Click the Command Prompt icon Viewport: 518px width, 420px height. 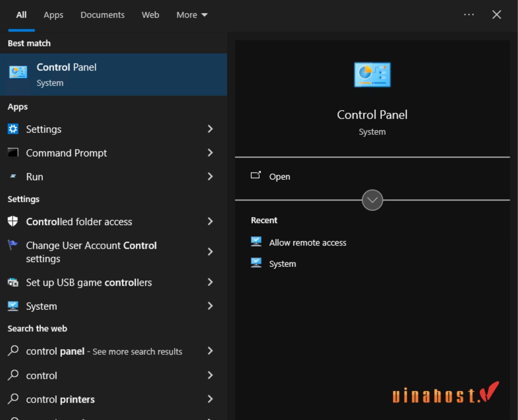tap(13, 152)
